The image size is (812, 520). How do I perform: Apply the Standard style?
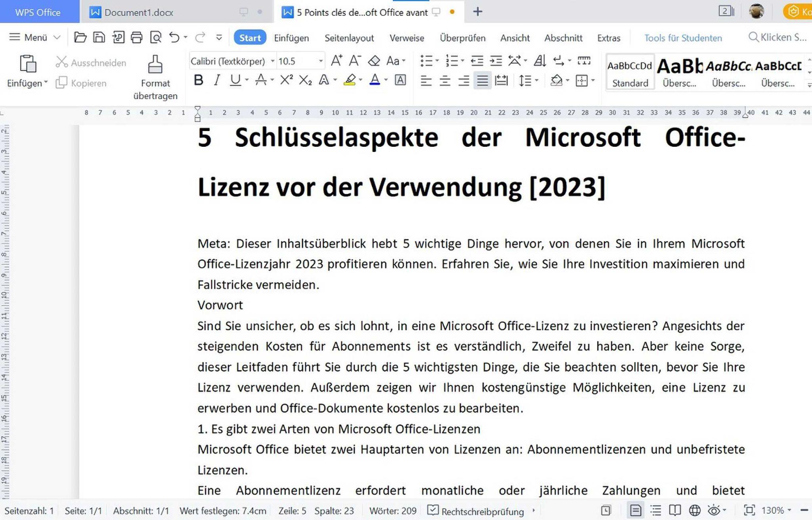(630, 72)
